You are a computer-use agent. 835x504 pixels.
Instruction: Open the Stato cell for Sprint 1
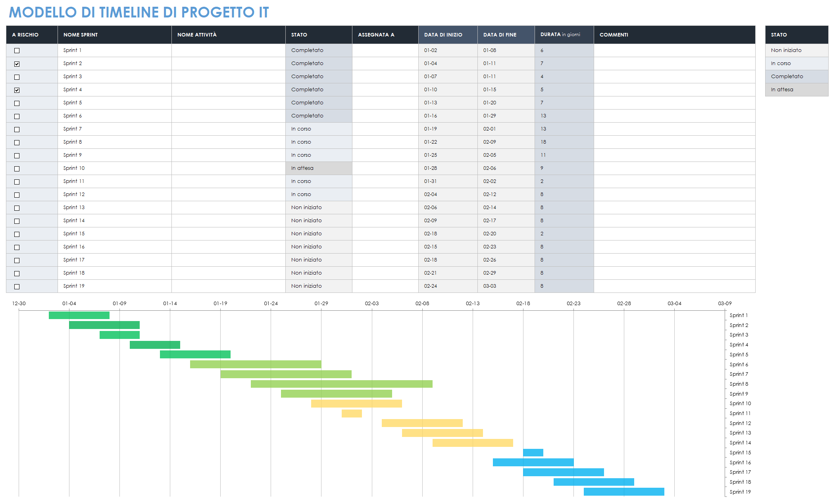[319, 50]
